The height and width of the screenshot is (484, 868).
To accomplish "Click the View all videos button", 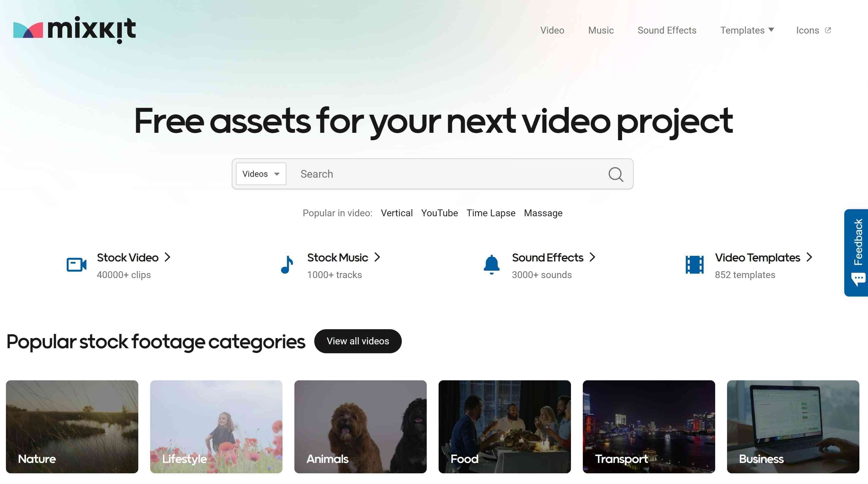I will coord(357,341).
